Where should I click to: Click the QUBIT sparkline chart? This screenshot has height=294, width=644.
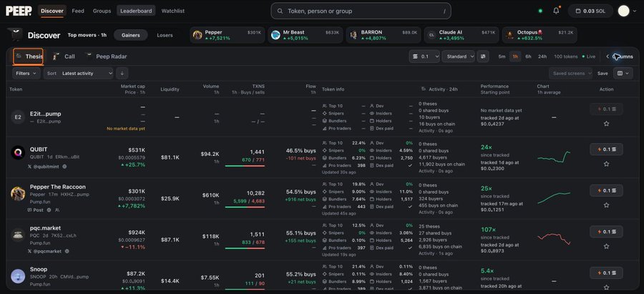click(x=554, y=157)
